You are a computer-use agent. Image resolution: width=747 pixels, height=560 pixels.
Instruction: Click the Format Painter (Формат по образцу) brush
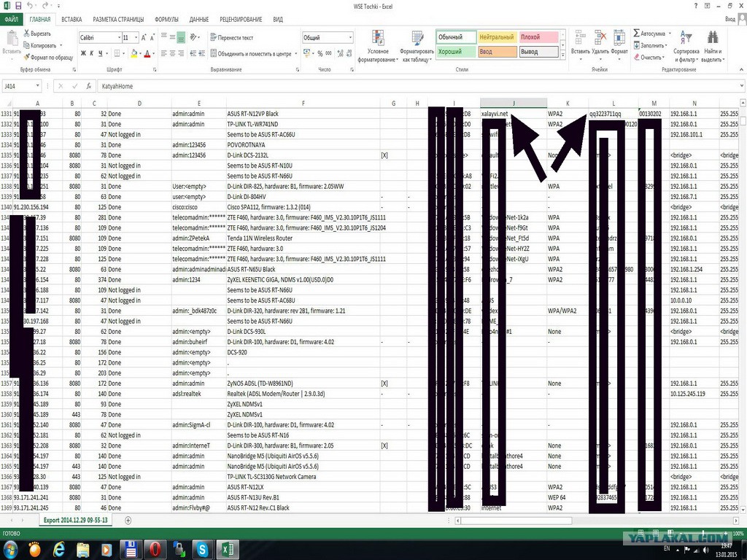[48, 57]
